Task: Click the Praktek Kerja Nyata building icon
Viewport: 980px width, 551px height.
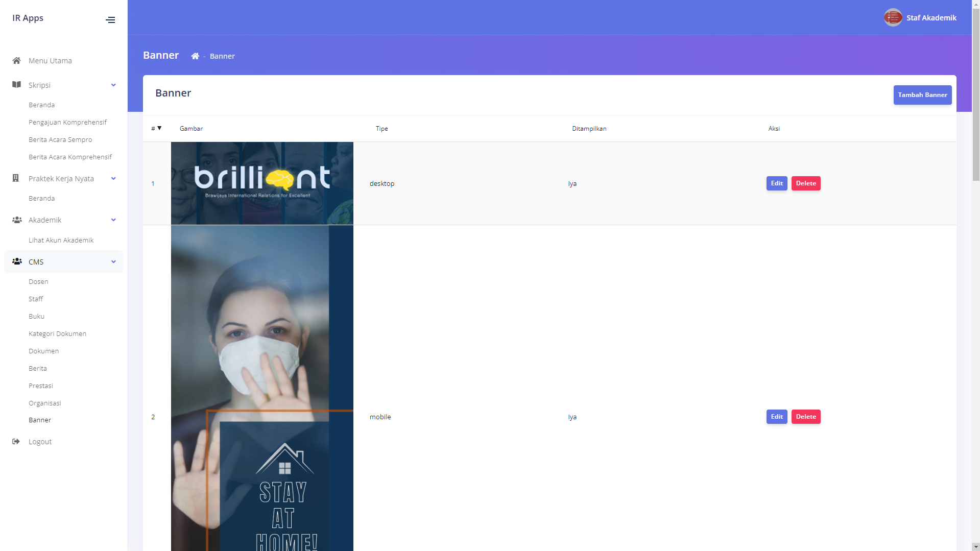Action: 16,178
